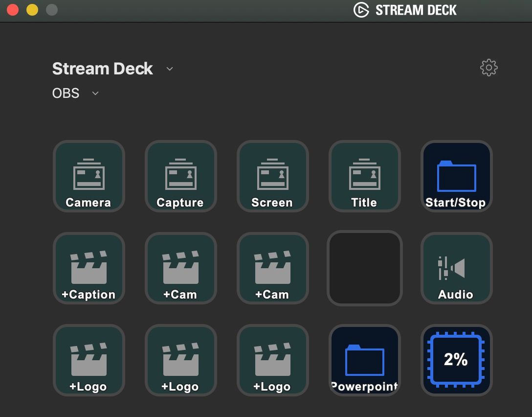Select the empty key slot
Screen dimensions: 532x417
point(364,268)
